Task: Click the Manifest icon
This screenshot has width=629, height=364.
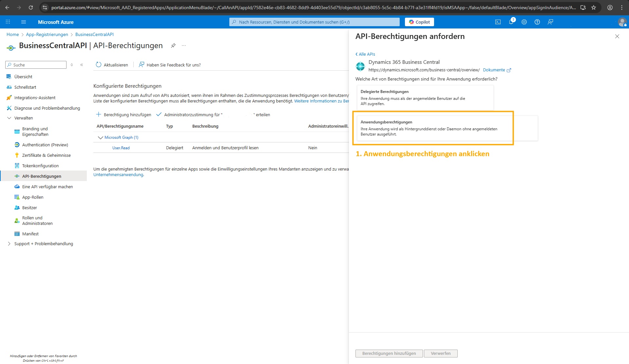Action: pyautogui.click(x=17, y=234)
